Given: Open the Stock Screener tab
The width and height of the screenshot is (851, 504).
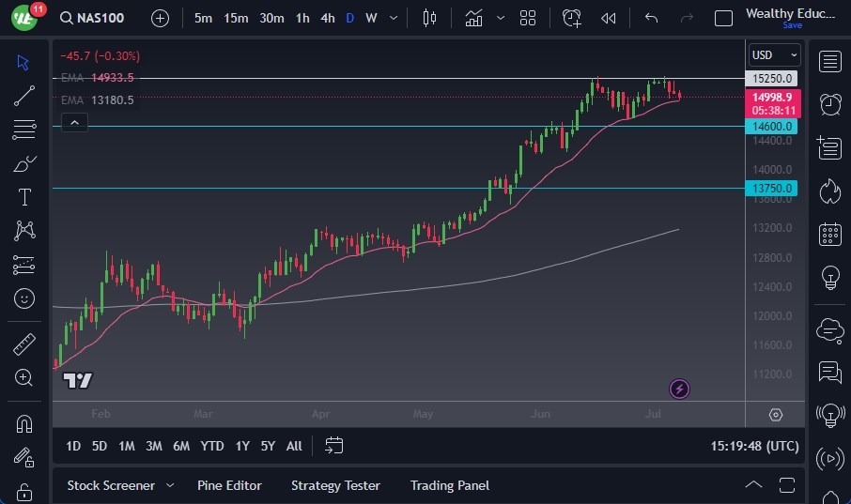Looking at the screenshot, I should [111, 485].
